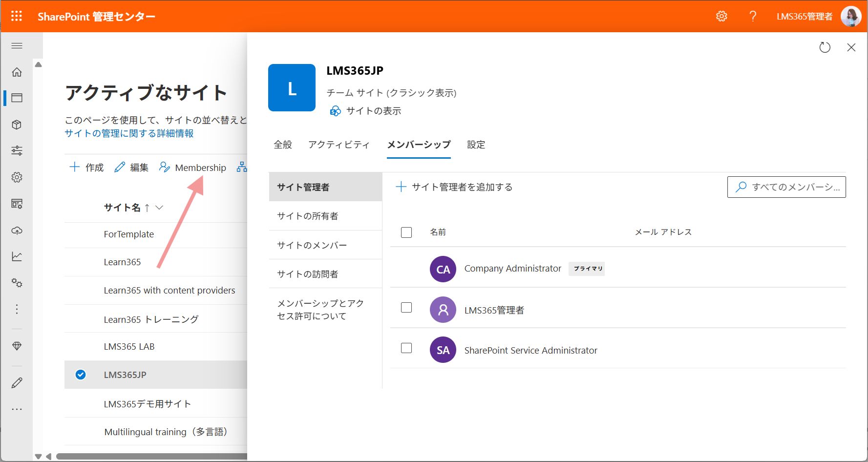The image size is (868, 462).
Task: Expand the horizontal ellipsis Show all item
Action: click(17, 409)
